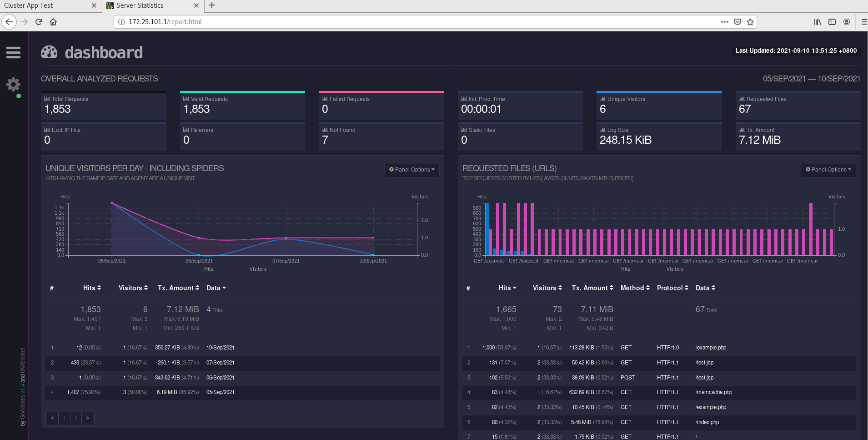Open Panel Options for Requested Files panel
The image size is (868, 440).
point(828,170)
